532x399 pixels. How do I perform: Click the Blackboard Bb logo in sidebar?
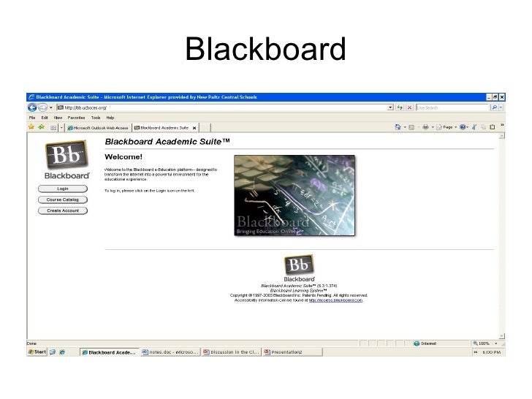point(66,159)
